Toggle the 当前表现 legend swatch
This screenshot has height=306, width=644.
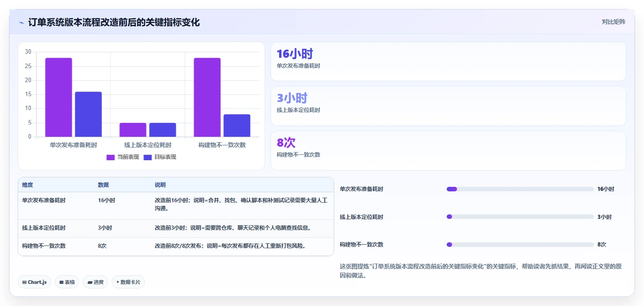click(x=111, y=157)
